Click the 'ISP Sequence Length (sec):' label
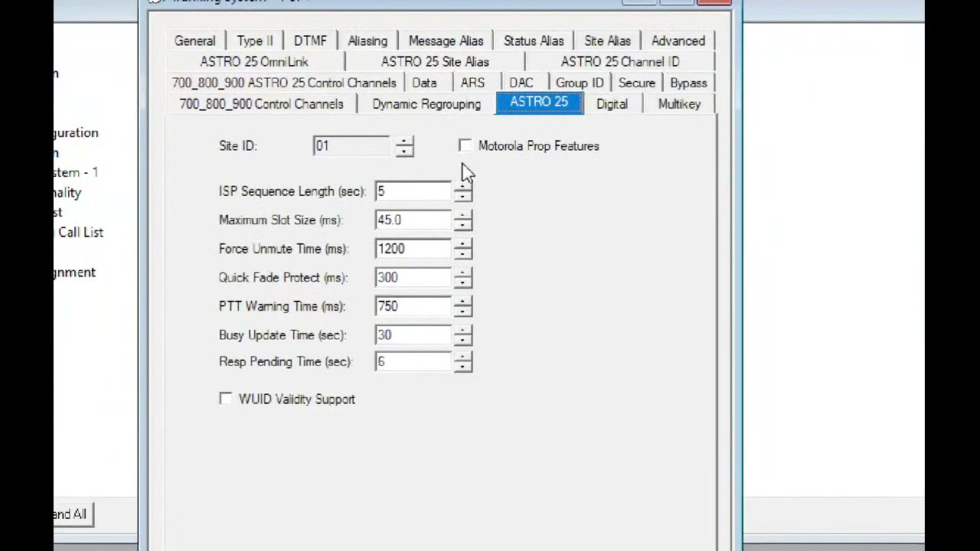The width and height of the screenshot is (980, 551). coord(293,191)
